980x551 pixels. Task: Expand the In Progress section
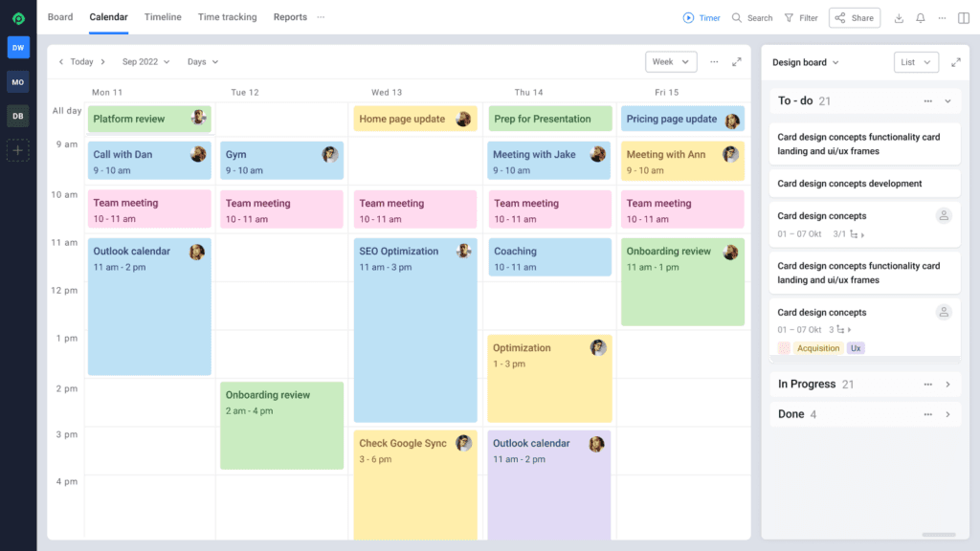click(x=947, y=384)
